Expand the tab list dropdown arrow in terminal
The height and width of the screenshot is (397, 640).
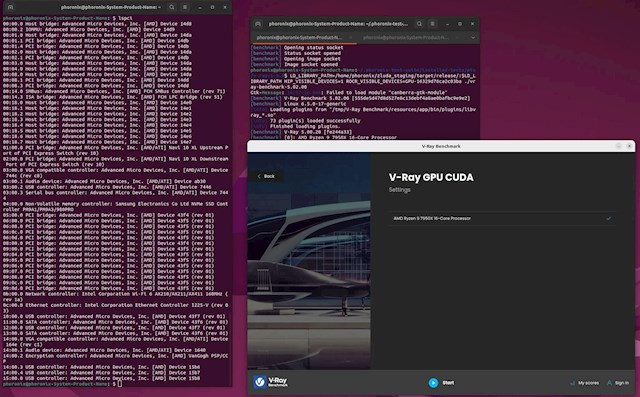click(473, 38)
